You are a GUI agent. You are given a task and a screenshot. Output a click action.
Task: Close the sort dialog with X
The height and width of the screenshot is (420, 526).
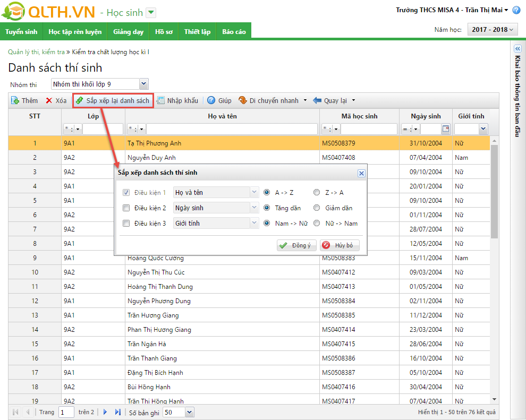tap(361, 173)
